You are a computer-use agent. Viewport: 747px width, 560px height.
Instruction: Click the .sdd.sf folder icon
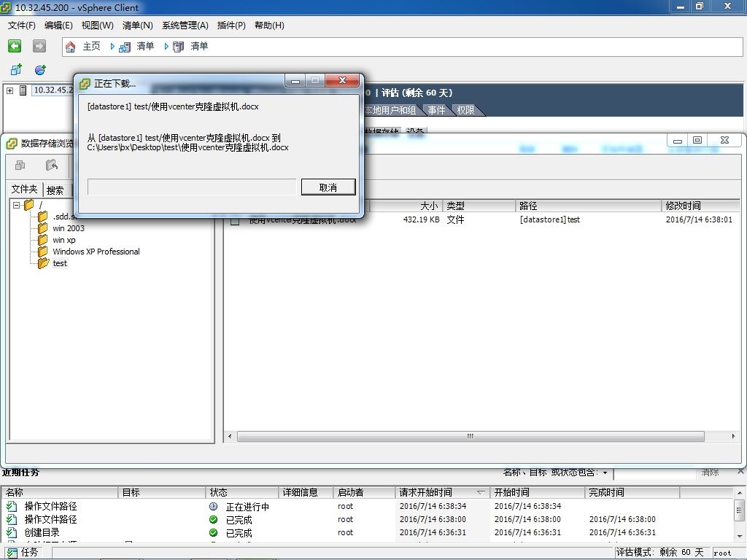pos(43,217)
